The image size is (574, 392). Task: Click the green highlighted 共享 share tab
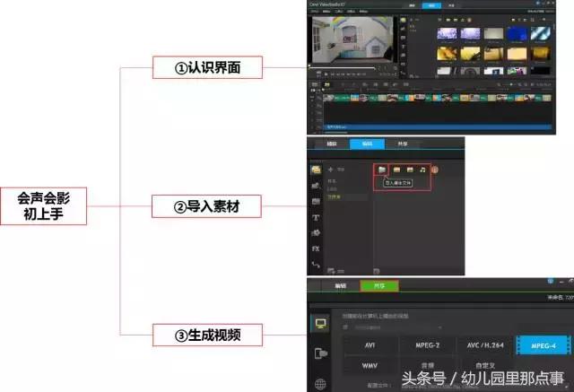click(x=378, y=286)
